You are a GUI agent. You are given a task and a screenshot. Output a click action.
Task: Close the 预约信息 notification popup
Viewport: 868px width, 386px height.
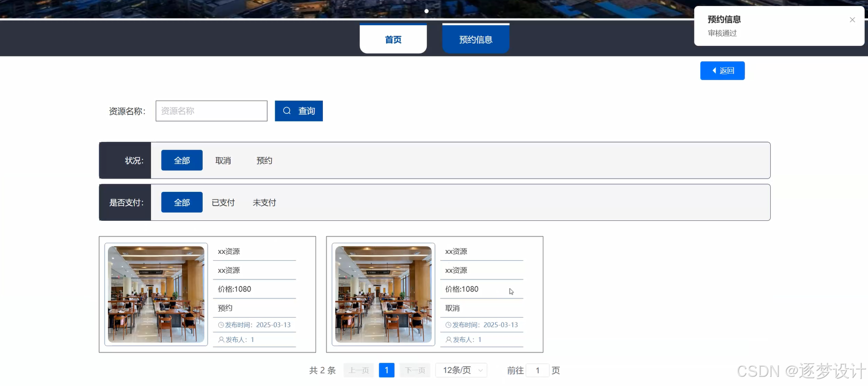pyautogui.click(x=852, y=20)
